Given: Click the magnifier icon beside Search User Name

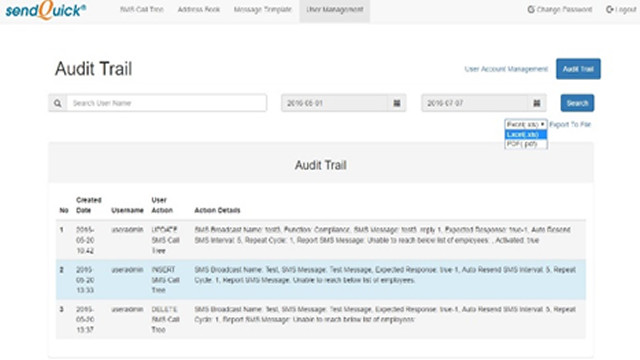Looking at the screenshot, I should click(x=58, y=103).
